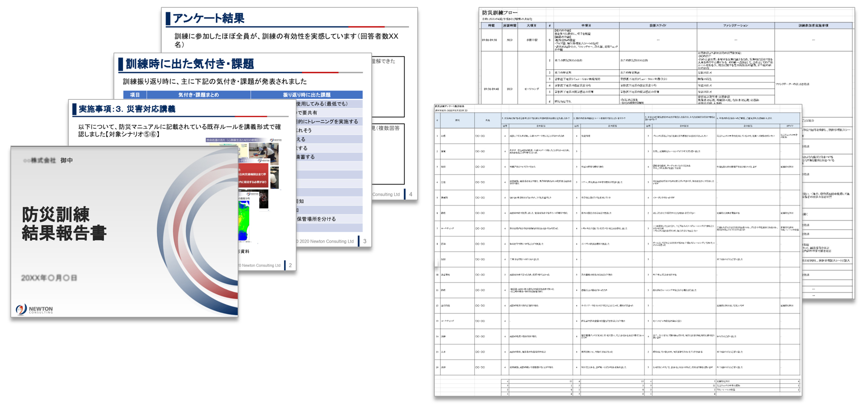Click the 大項目 column header

(532, 25)
